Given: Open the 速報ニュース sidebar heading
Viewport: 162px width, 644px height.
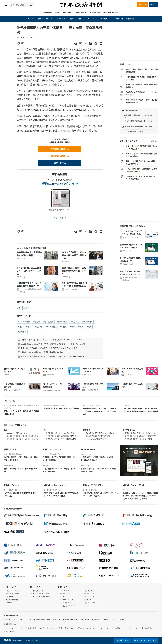Looking at the screenshot, I should click(127, 65).
